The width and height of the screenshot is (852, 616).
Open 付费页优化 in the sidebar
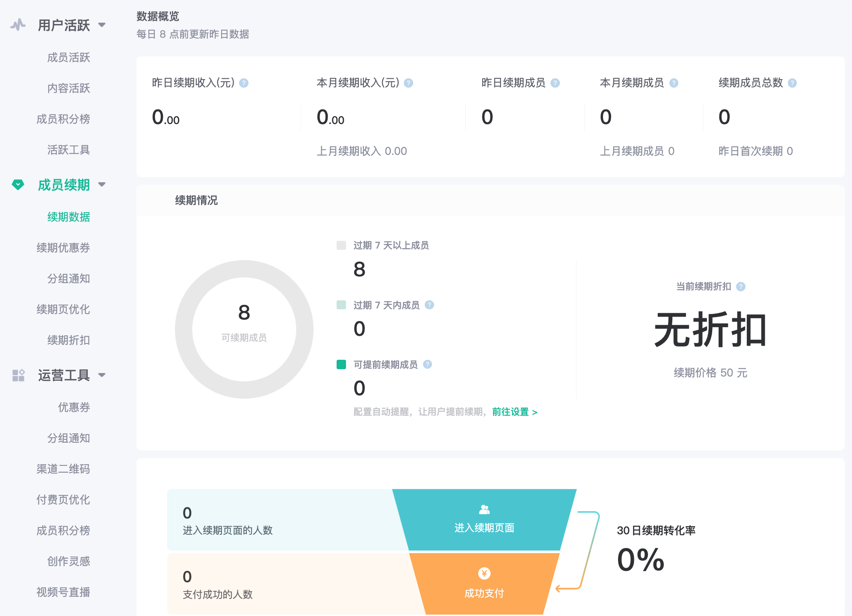pos(63,500)
